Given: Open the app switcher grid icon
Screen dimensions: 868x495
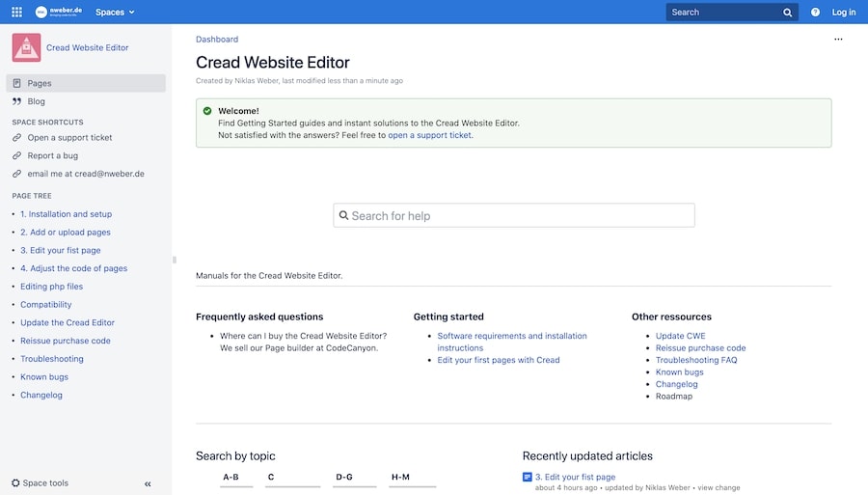Looking at the screenshot, I should (16, 12).
